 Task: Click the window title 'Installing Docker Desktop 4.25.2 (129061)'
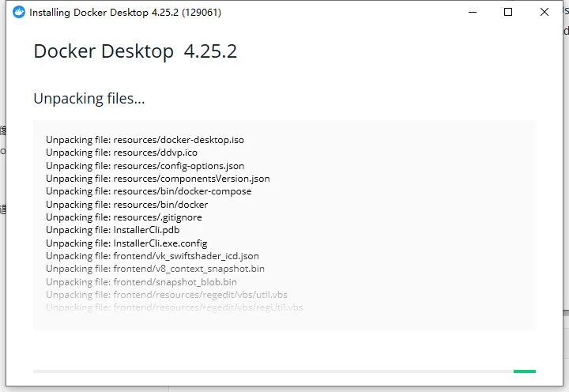pos(125,13)
